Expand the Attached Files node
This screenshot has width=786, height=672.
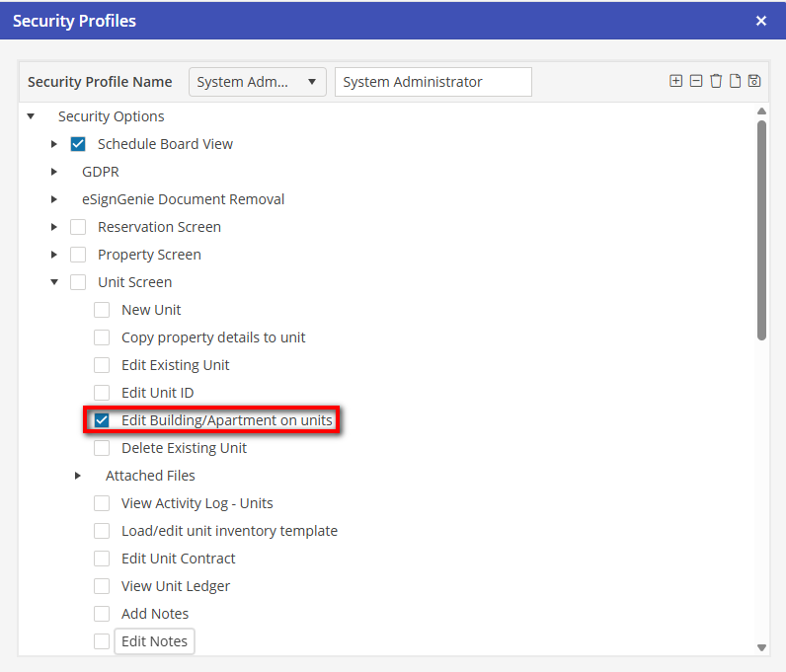coord(78,476)
